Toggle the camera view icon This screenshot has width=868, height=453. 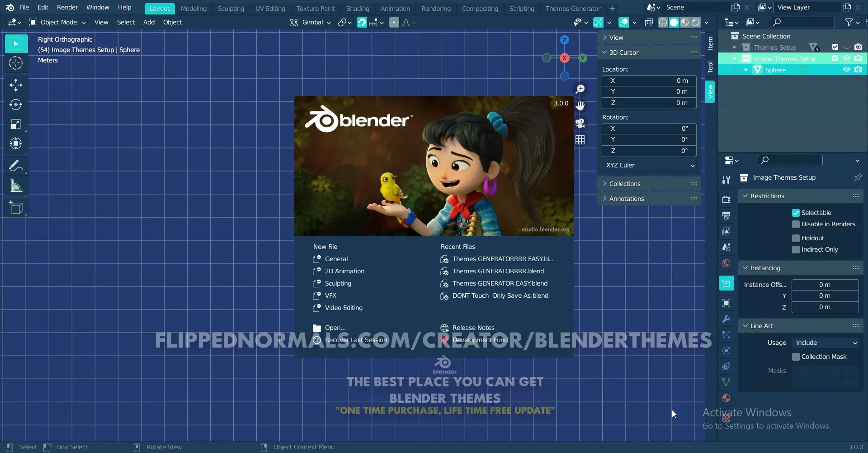click(x=580, y=123)
